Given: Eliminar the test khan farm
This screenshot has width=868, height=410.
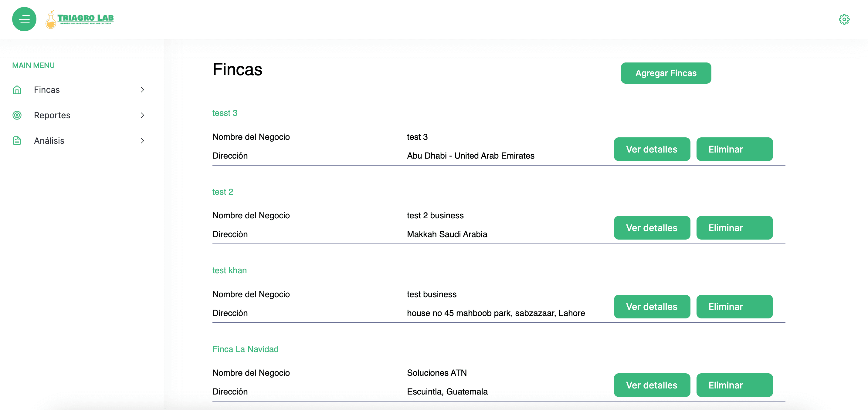Looking at the screenshot, I should 734,307.
